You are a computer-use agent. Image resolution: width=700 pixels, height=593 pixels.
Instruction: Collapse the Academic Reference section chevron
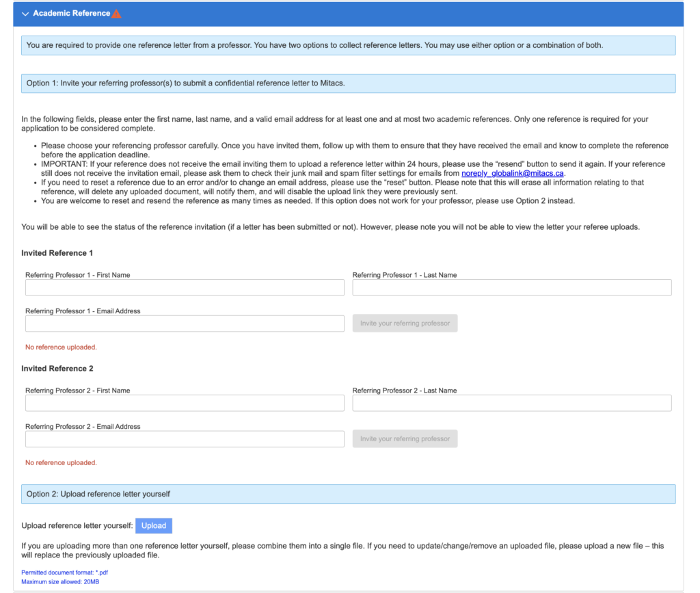[x=25, y=14]
